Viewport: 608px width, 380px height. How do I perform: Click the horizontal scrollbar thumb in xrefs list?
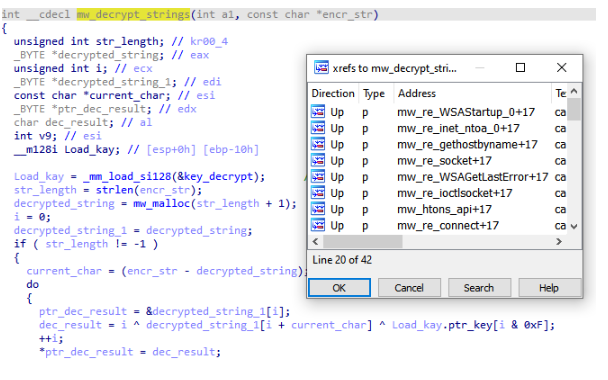click(363, 242)
